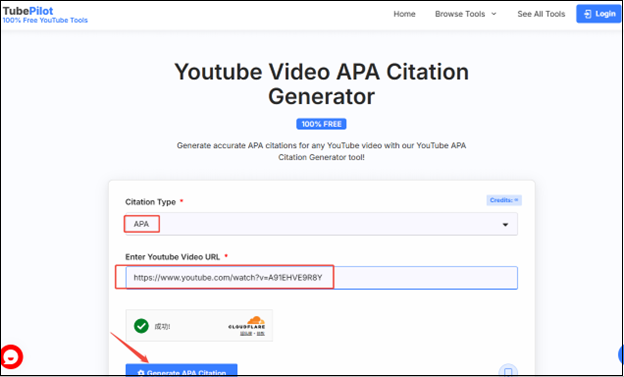Click the round copy icon at bottom right

coord(508,371)
